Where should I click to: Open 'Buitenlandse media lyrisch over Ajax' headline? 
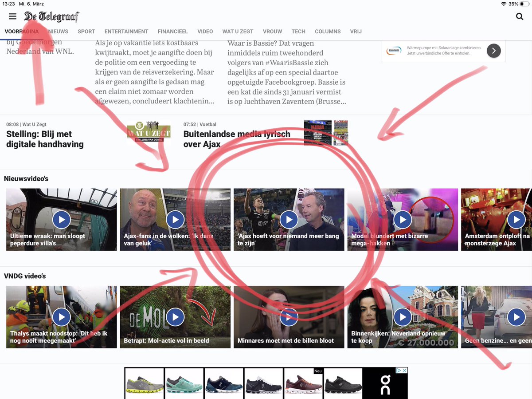[237, 139]
